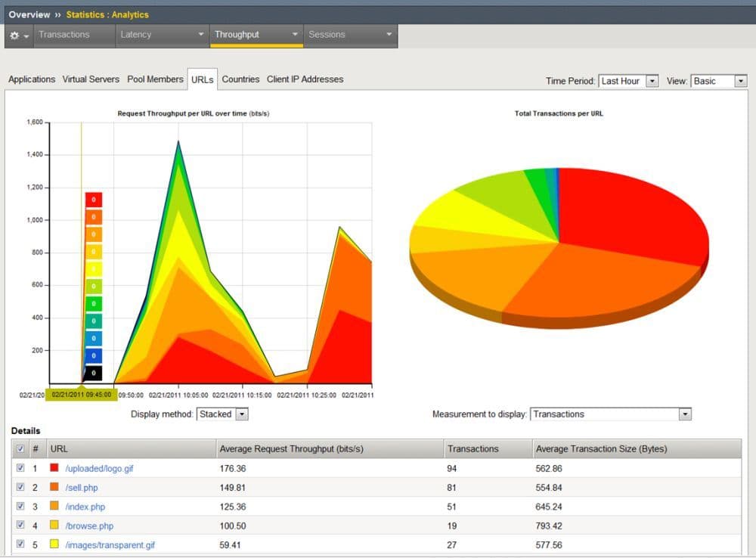Open the gear settings menu

[x=19, y=36]
